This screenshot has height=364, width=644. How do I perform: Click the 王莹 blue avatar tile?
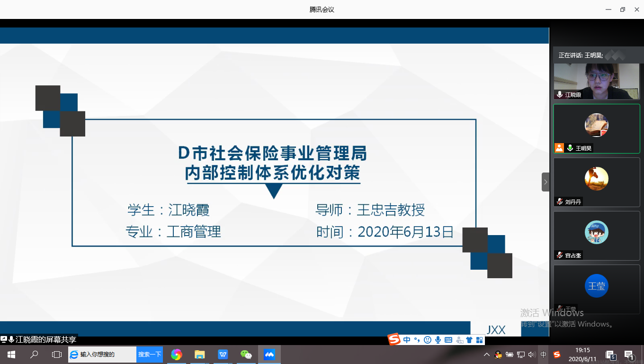pos(596,286)
